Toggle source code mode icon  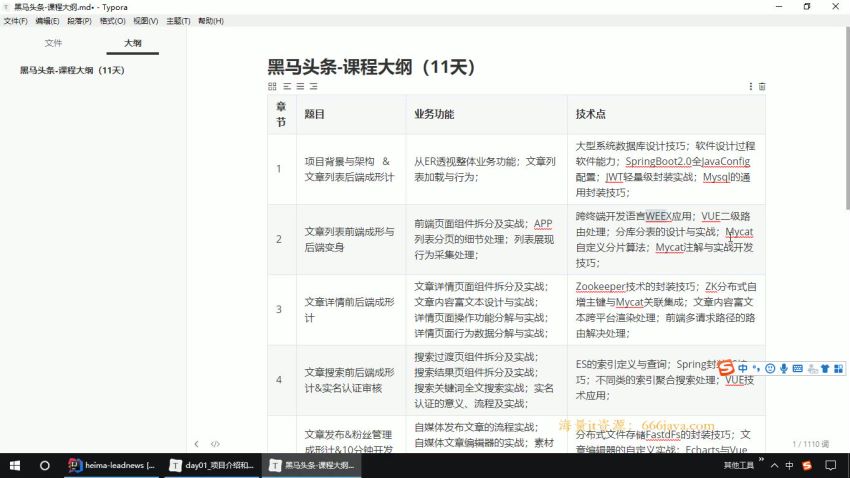point(215,444)
